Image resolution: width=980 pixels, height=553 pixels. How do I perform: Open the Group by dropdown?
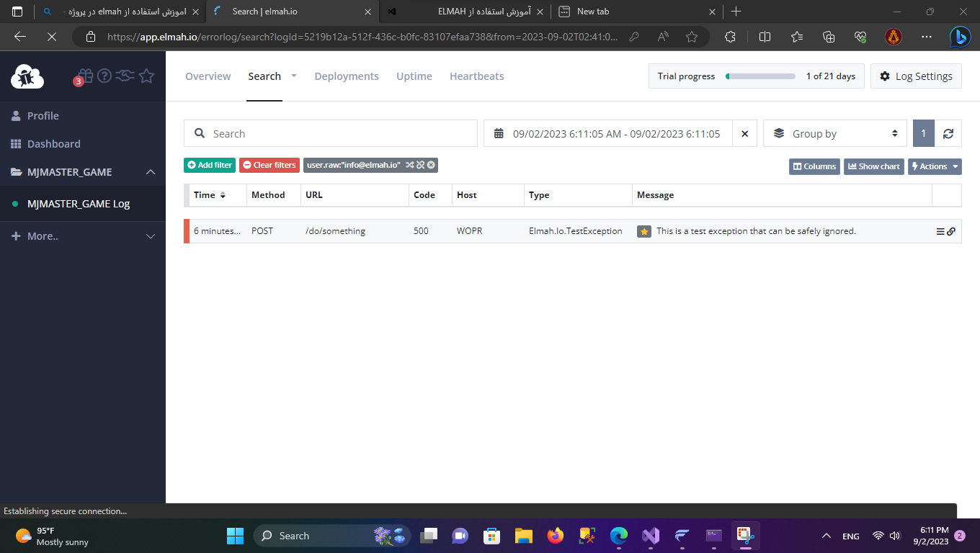835,133
